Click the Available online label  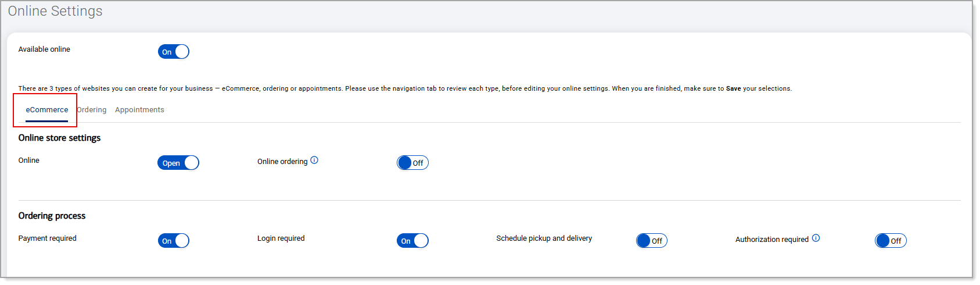pyautogui.click(x=44, y=49)
